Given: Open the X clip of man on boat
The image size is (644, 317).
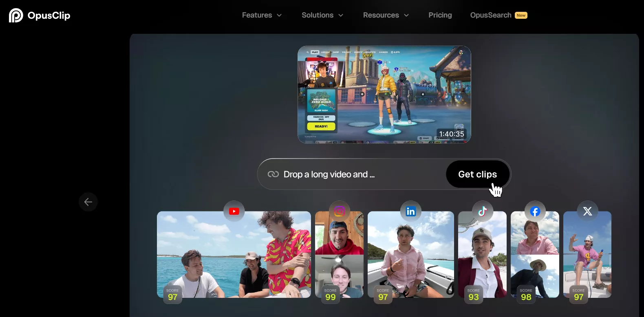Looking at the screenshot, I should pyautogui.click(x=587, y=255).
